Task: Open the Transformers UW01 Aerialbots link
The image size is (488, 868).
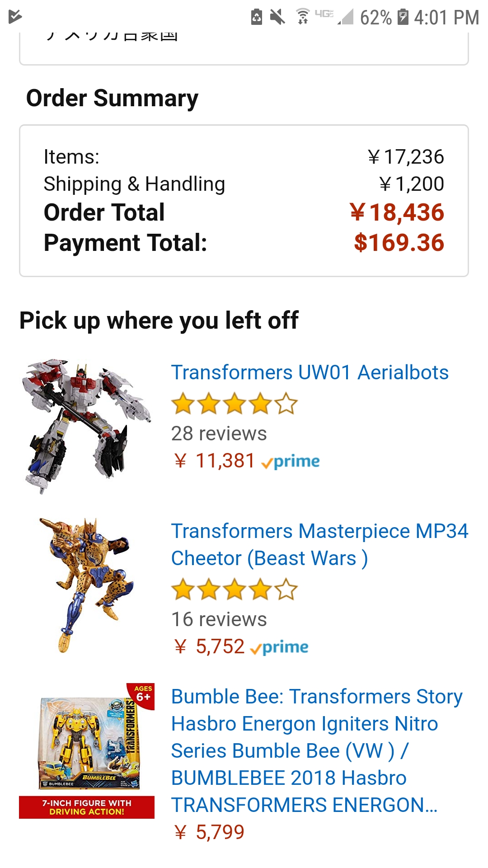Action: [x=310, y=373]
